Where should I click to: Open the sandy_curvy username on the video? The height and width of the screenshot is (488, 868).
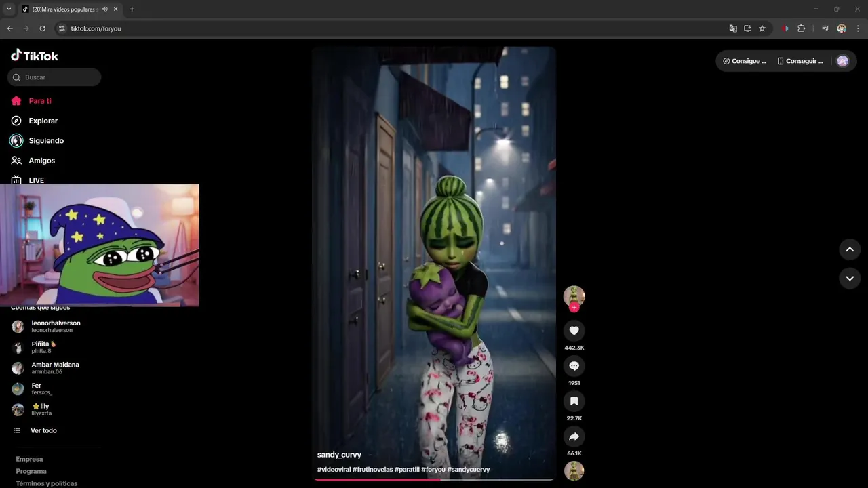(339, 455)
